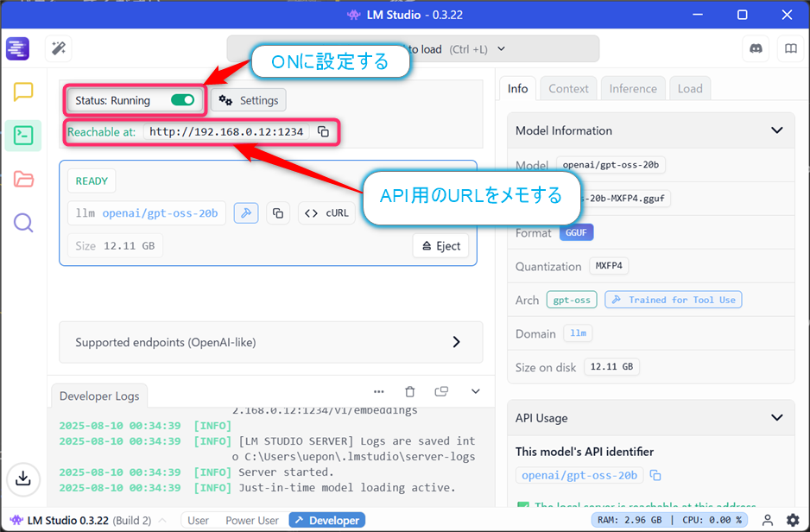This screenshot has height=532, width=810.
Task: Open the Developer Logs more options ellipsis
Action: (378, 391)
